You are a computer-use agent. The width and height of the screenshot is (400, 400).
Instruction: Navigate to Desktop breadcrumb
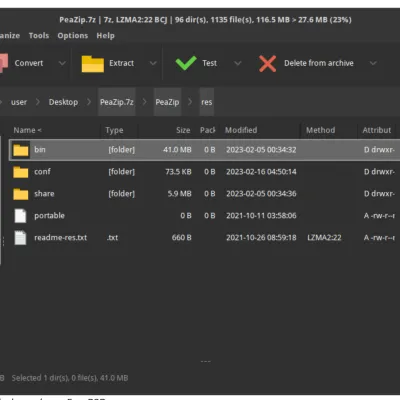tap(63, 102)
